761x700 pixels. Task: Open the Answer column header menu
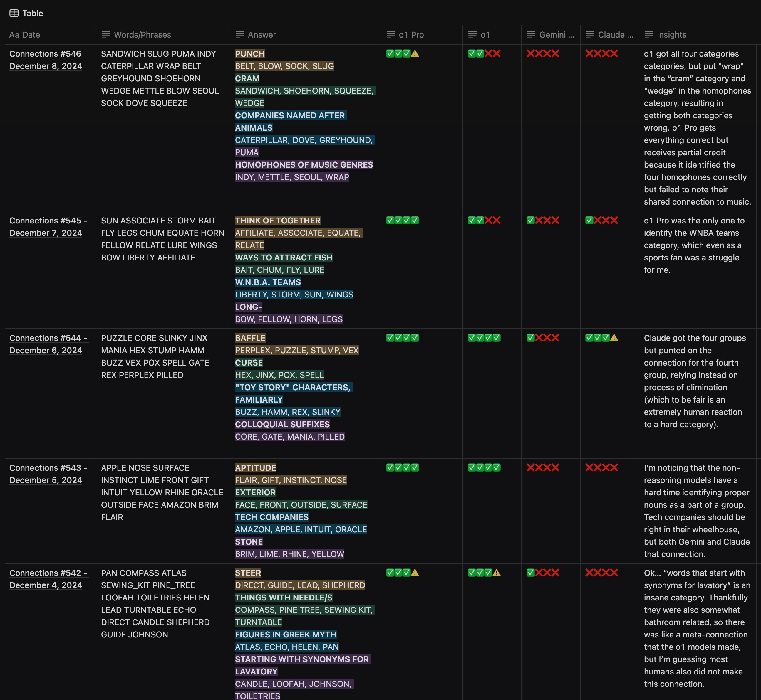click(306, 35)
